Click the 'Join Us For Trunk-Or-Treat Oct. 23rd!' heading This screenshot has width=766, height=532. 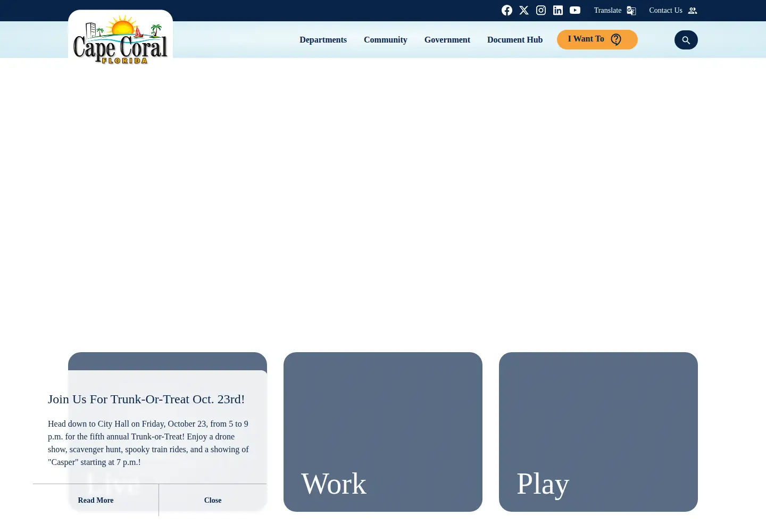146,399
